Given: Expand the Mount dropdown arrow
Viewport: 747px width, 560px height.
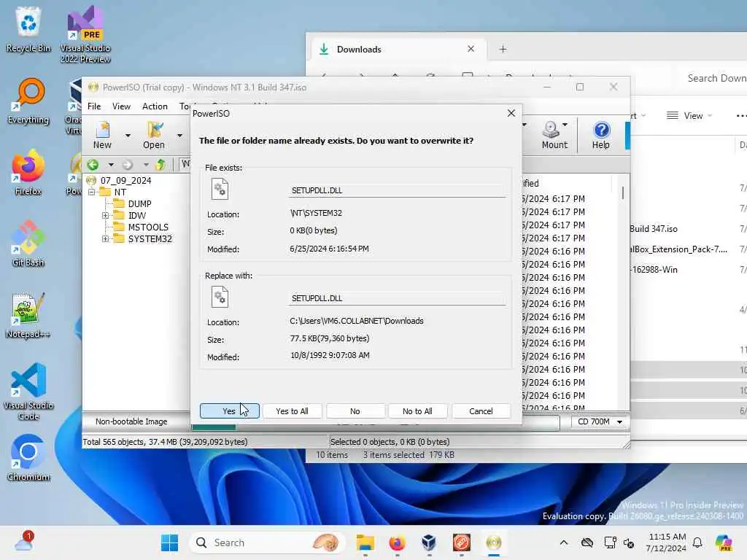Looking at the screenshot, I should pyautogui.click(x=565, y=125).
